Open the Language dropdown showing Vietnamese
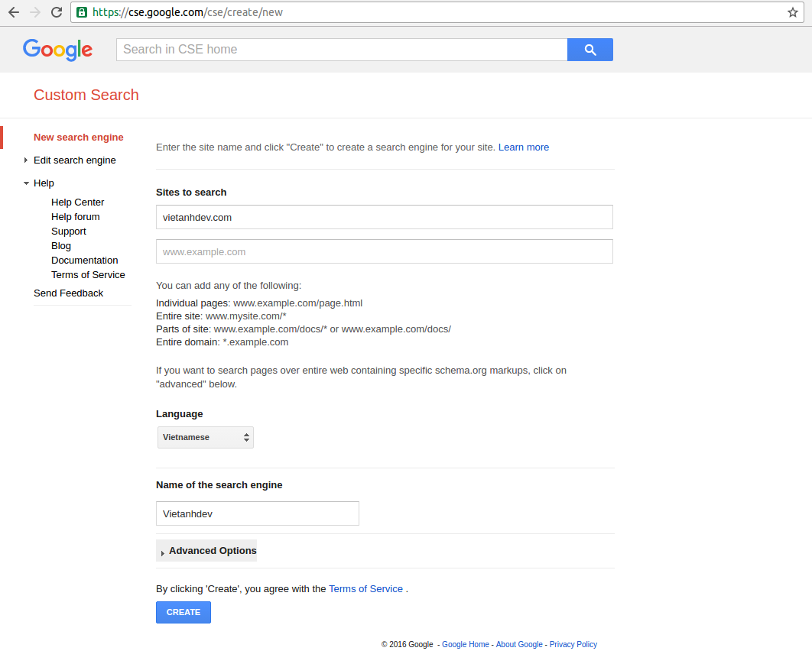Image resolution: width=812 pixels, height=651 pixels. coord(205,437)
